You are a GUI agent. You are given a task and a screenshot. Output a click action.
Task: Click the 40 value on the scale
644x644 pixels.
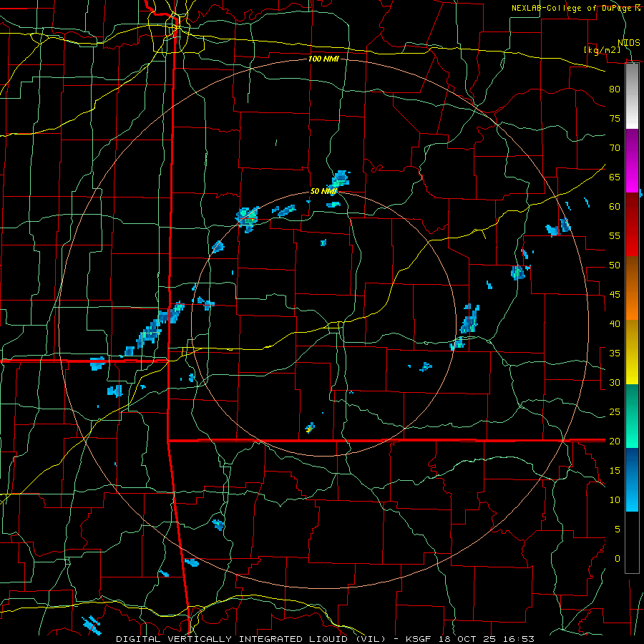point(615,323)
